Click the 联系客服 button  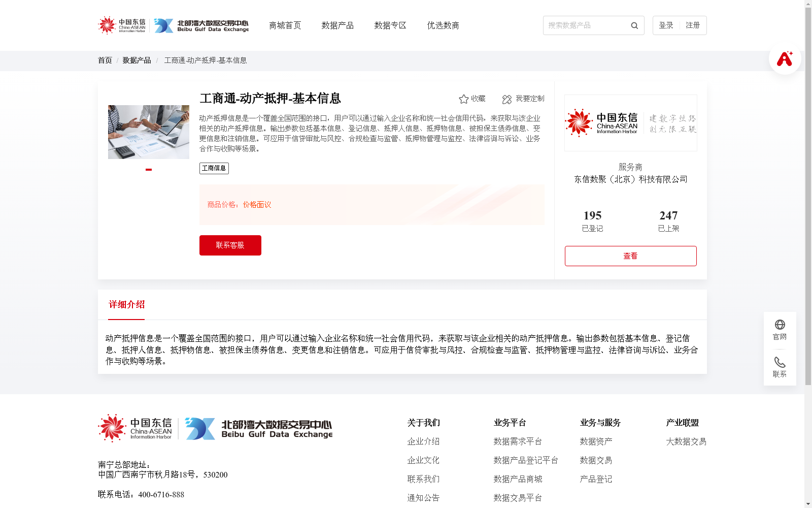(x=230, y=245)
